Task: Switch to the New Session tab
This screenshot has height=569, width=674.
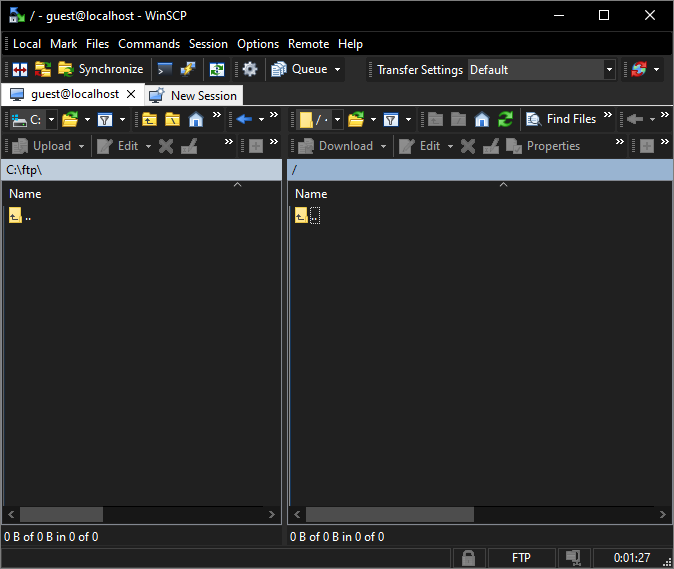Action: tap(193, 96)
